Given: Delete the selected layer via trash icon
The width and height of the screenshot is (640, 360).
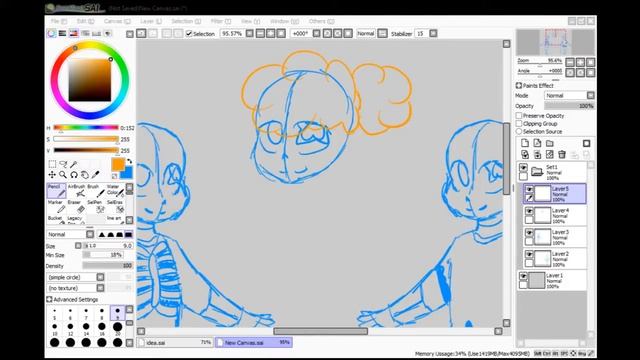Looking at the screenshot, I should (x=562, y=154).
